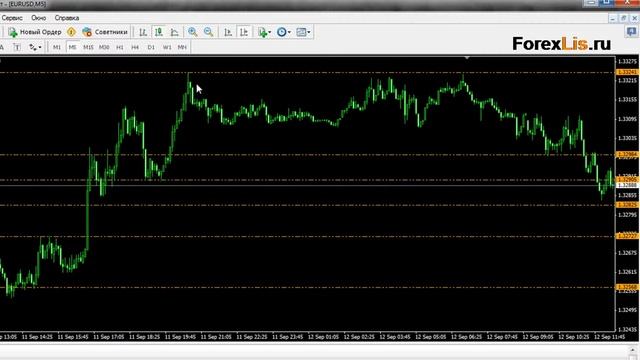Select M1 timeframe
Image resolution: width=640 pixels, height=360 pixels.
click(57, 47)
